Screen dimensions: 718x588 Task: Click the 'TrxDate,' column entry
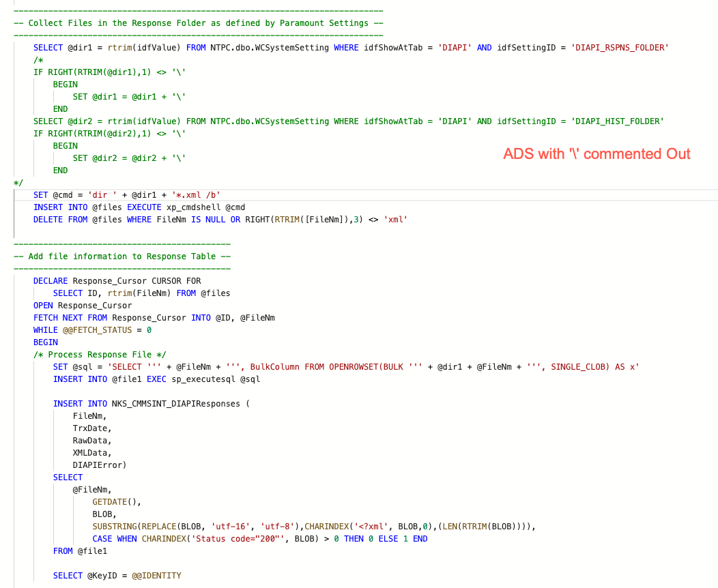point(92,428)
